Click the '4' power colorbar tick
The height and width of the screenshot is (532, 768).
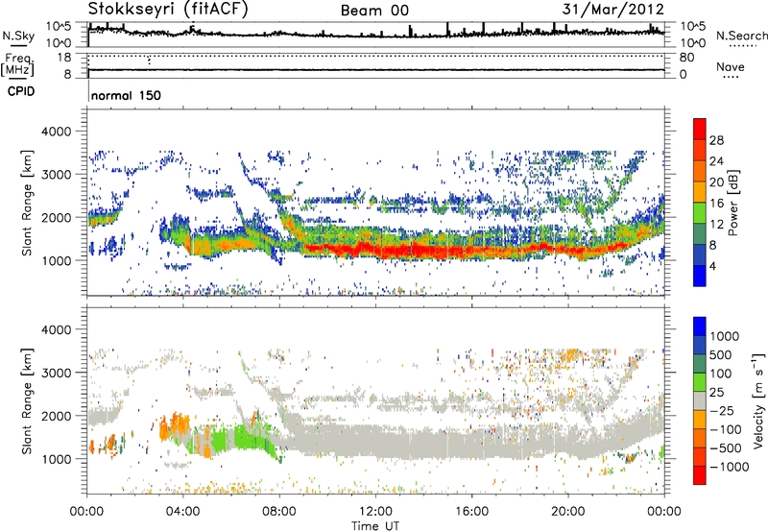tap(712, 266)
